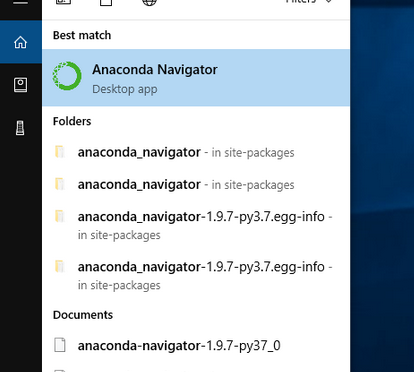Select the web globe filter icon
414x372 pixels.
[149, 2]
